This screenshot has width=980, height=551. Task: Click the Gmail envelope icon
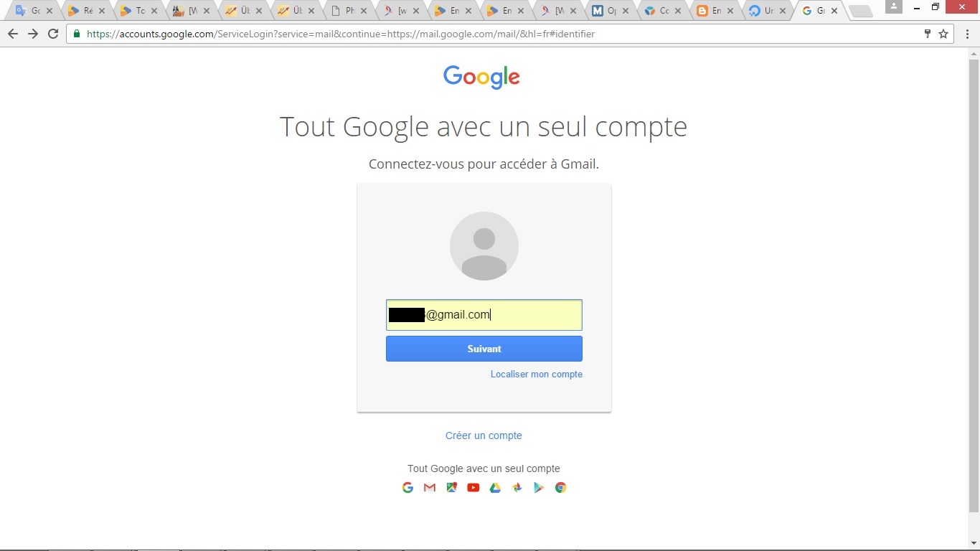[x=430, y=488]
